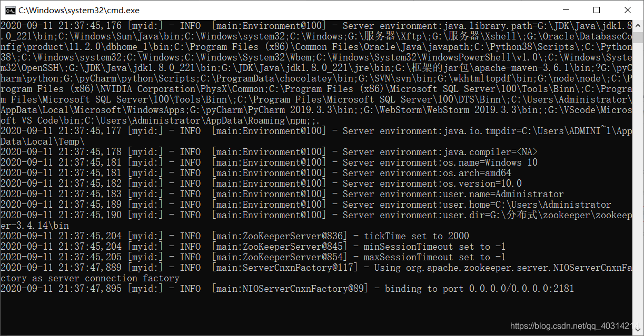The image size is (644, 336).
Task: Click the '[main:ZooKeeperServer@836]' text
Action: coord(279,236)
